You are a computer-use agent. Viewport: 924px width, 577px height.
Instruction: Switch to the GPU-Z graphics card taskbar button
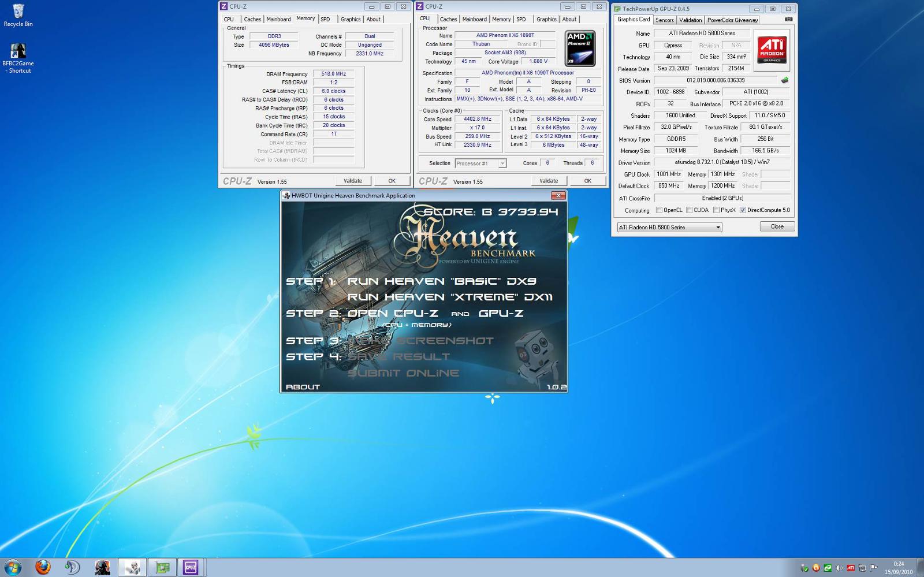point(162,567)
